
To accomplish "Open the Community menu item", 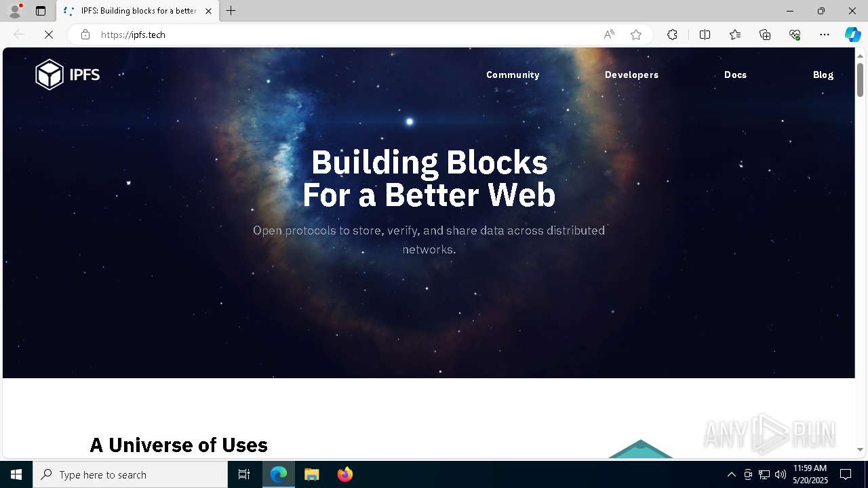I will click(513, 75).
